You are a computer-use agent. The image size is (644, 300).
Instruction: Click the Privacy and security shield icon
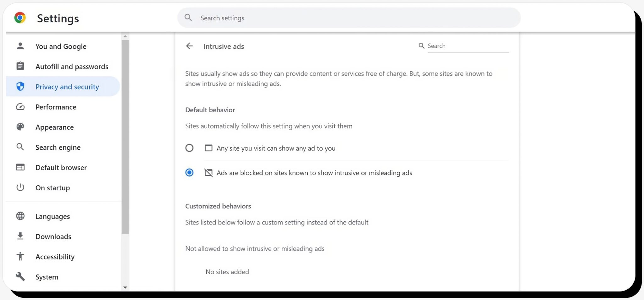[x=20, y=86]
